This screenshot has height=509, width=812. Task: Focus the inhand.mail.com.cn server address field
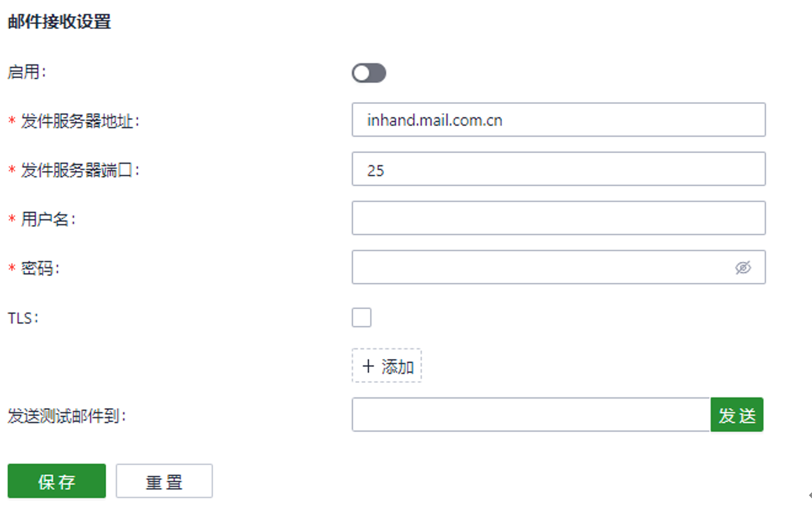tap(559, 120)
